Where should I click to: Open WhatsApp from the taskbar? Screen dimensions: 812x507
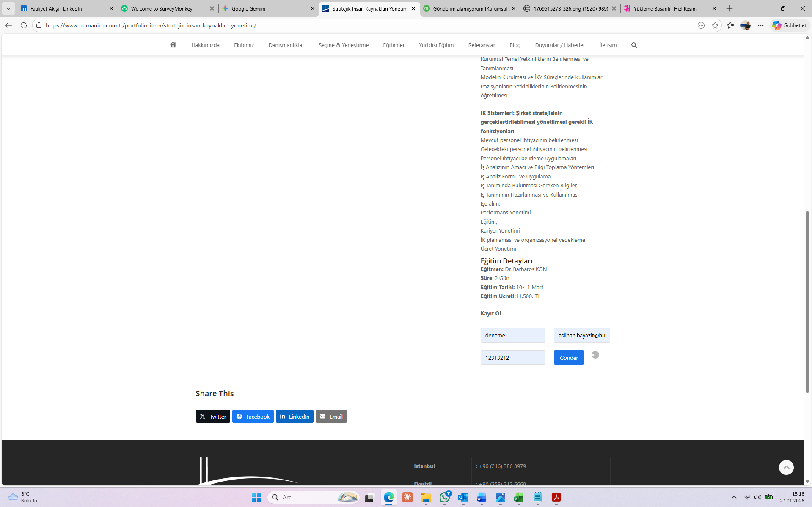(445, 497)
